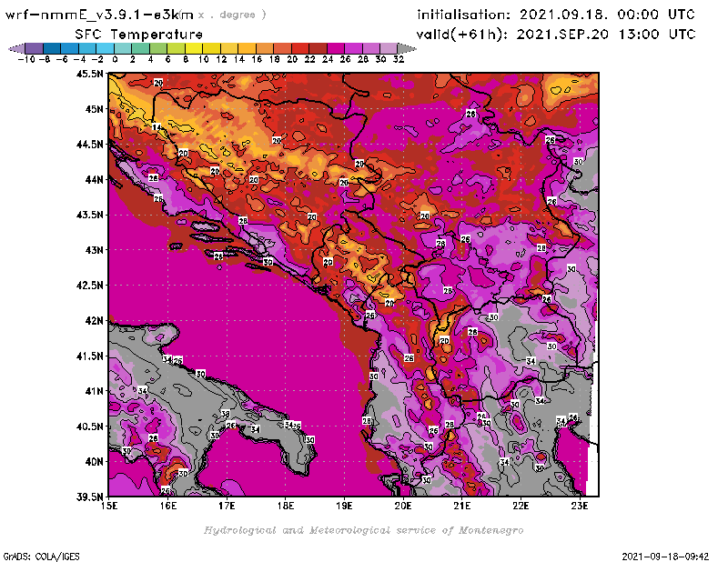Viewport: 728px width, 562px height.
Task: Click the '43.5N' latitude axis label
Action: [x=89, y=215]
